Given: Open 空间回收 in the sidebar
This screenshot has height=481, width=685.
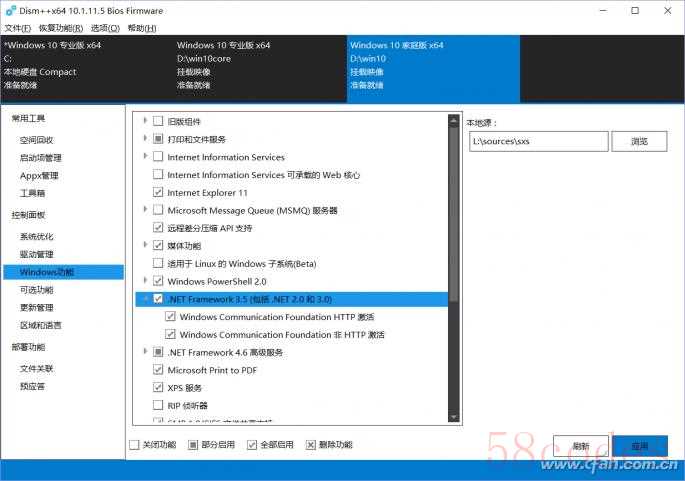Looking at the screenshot, I should (36, 140).
